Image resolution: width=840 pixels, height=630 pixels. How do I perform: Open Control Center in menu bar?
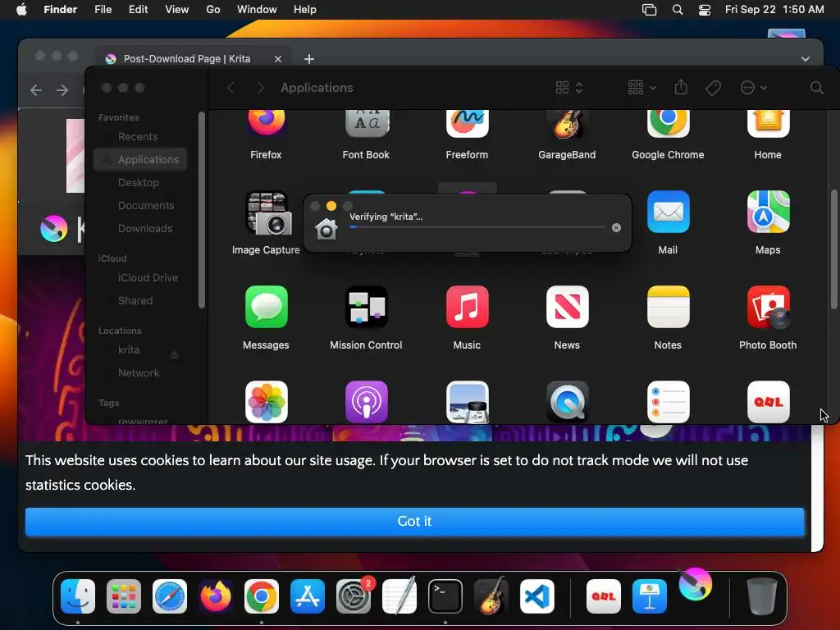[705, 10]
